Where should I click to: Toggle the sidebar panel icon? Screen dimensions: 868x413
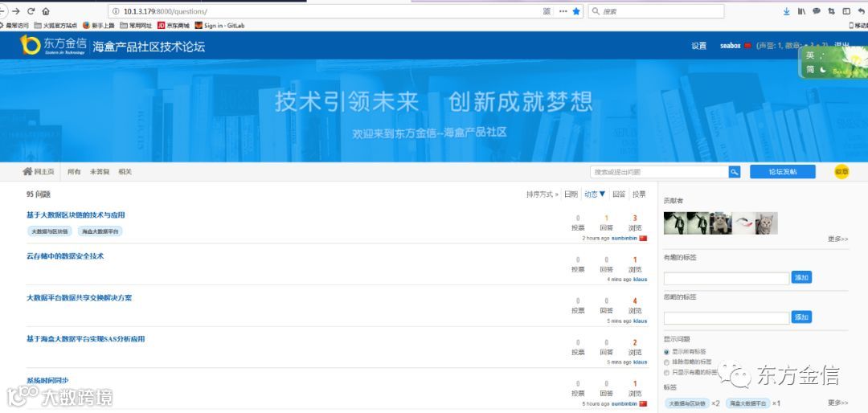click(x=846, y=11)
